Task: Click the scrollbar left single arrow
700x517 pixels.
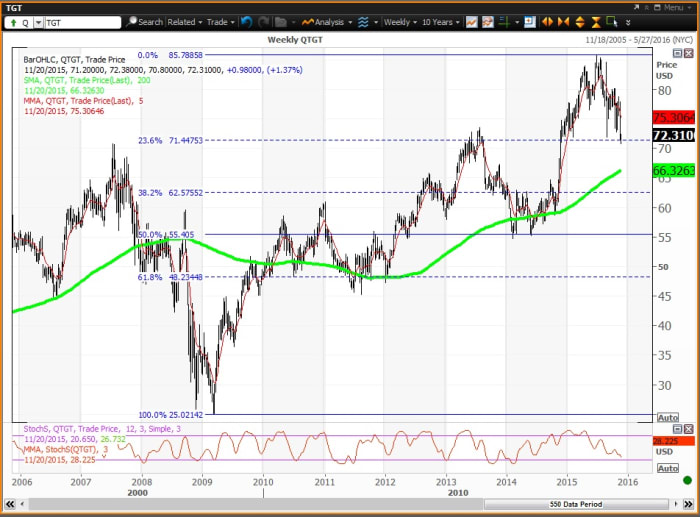Action: [22, 504]
